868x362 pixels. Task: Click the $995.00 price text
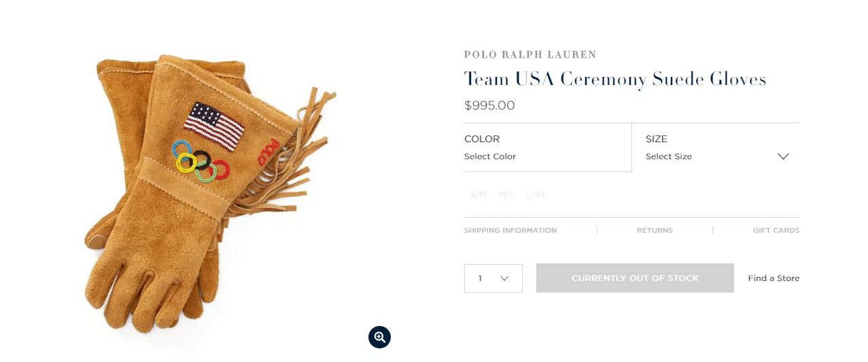point(489,105)
